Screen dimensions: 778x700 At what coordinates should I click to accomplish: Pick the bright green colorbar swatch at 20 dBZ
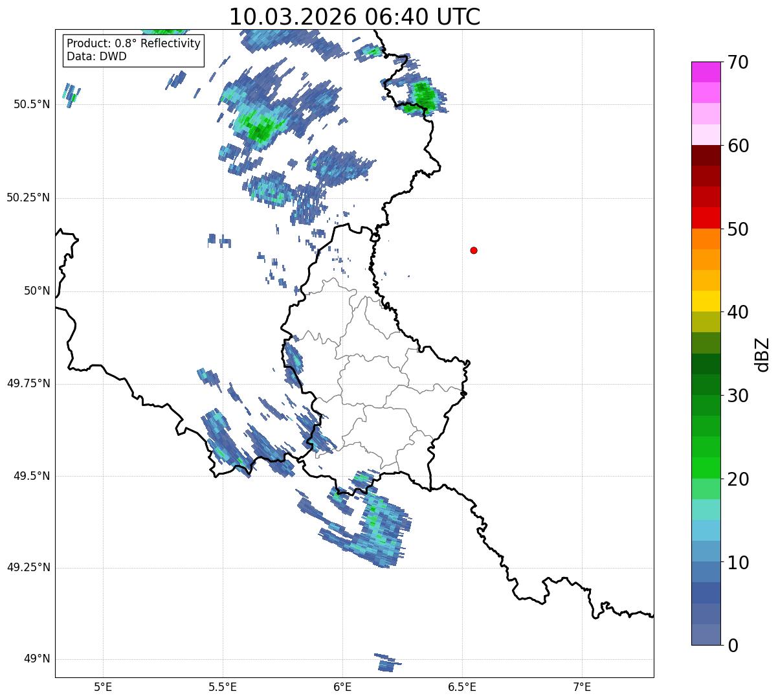[705, 468]
